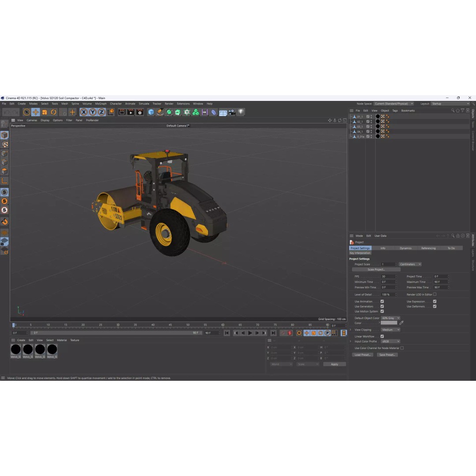Open the Render menu
This screenshot has height=476, width=476.
pos(169,104)
